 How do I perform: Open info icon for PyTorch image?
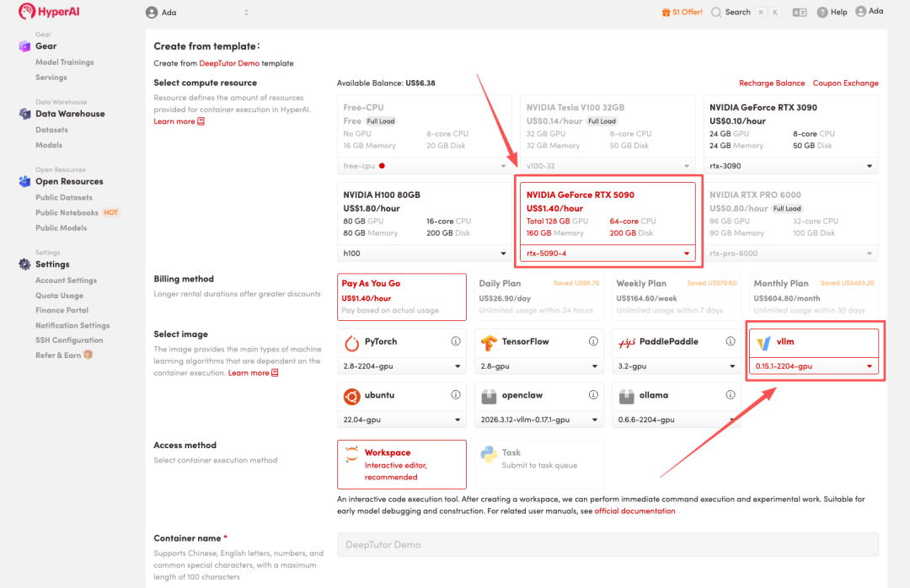point(456,342)
